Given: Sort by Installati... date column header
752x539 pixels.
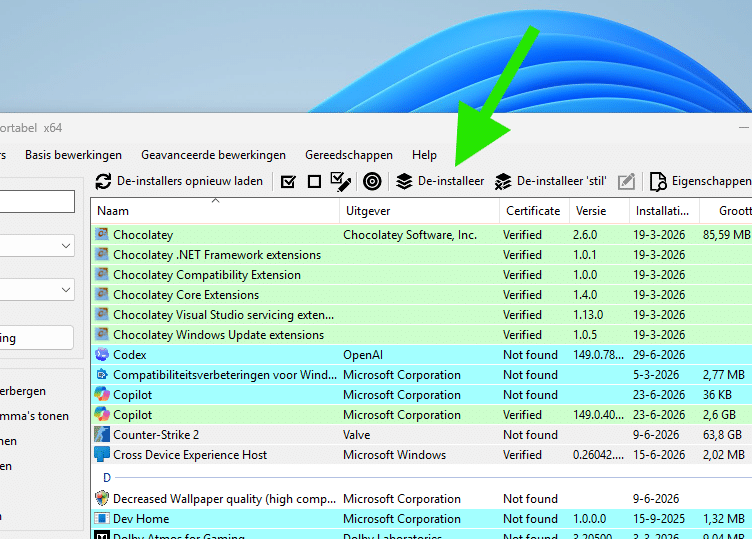Looking at the screenshot, I should point(665,211).
